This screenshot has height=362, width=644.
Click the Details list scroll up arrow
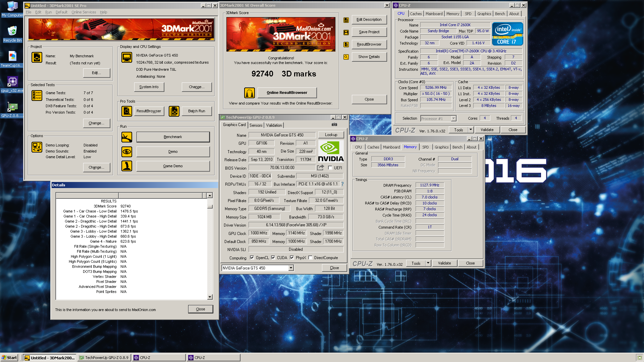210,195
